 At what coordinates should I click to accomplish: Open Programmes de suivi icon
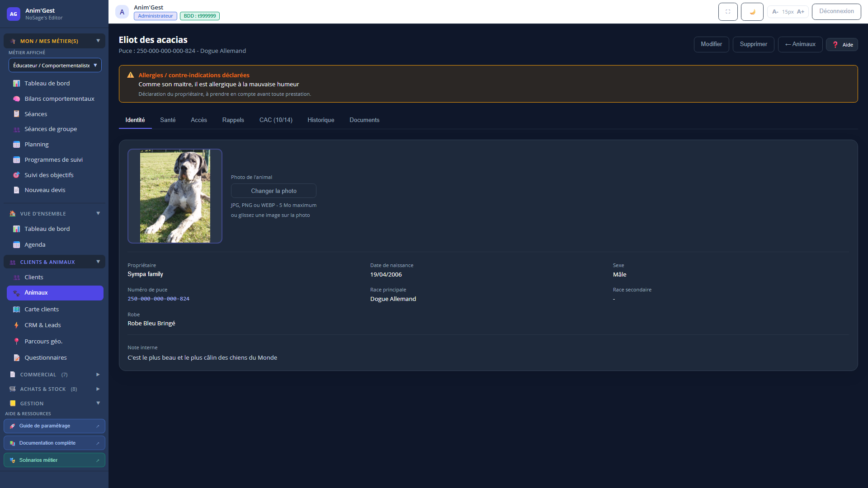click(16, 160)
